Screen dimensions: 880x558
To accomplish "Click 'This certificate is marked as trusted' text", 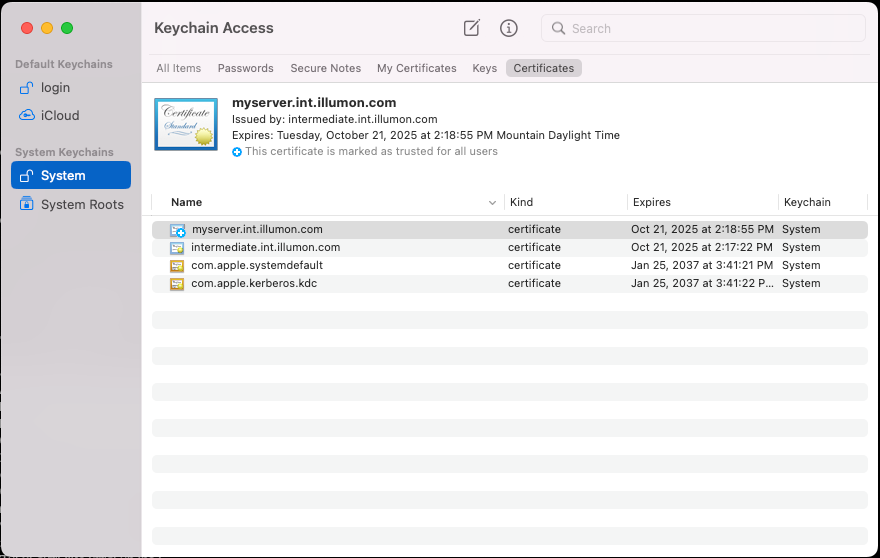I will [371, 151].
